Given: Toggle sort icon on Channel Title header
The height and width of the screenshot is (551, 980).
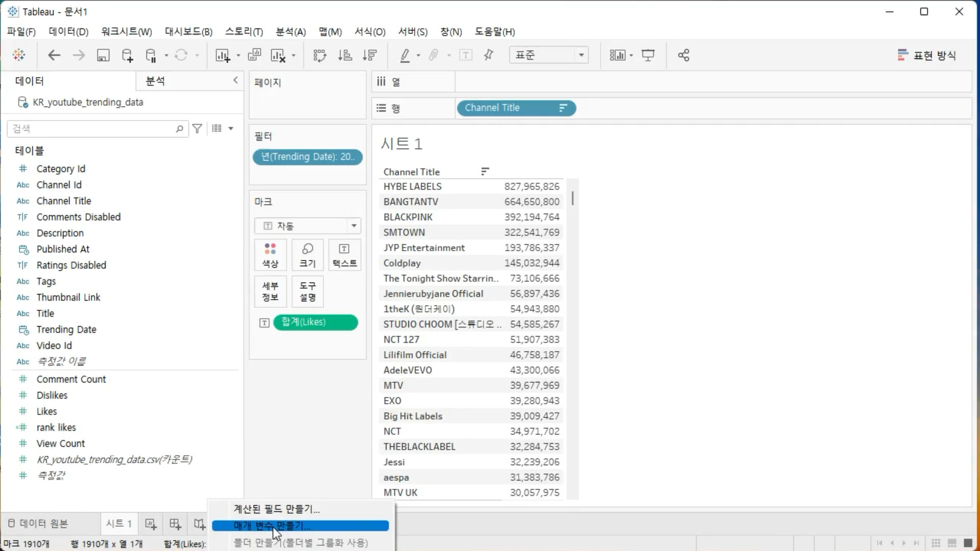Looking at the screenshot, I should 485,171.
